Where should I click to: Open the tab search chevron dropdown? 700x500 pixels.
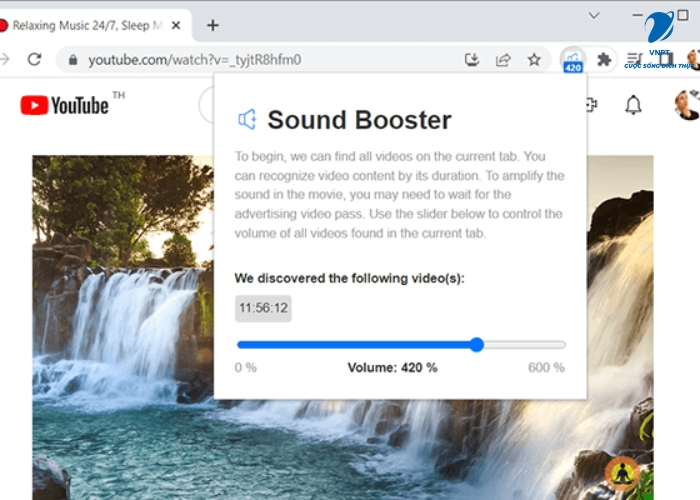click(x=594, y=16)
